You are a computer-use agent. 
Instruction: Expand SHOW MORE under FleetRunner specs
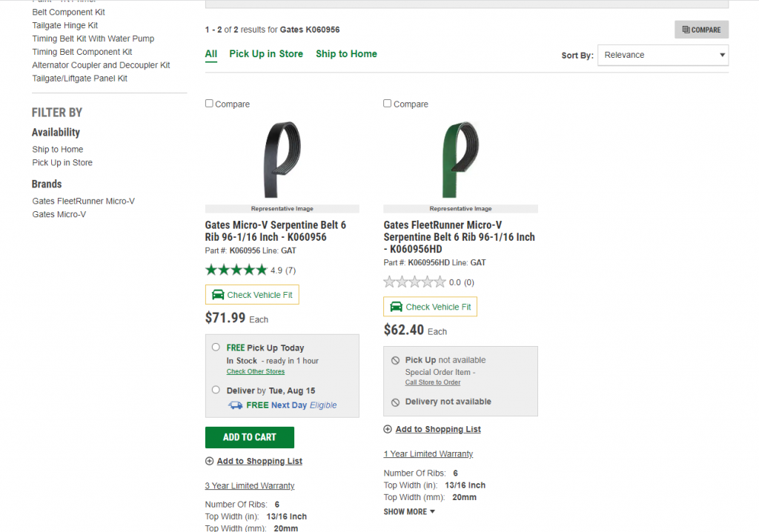point(409,512)
